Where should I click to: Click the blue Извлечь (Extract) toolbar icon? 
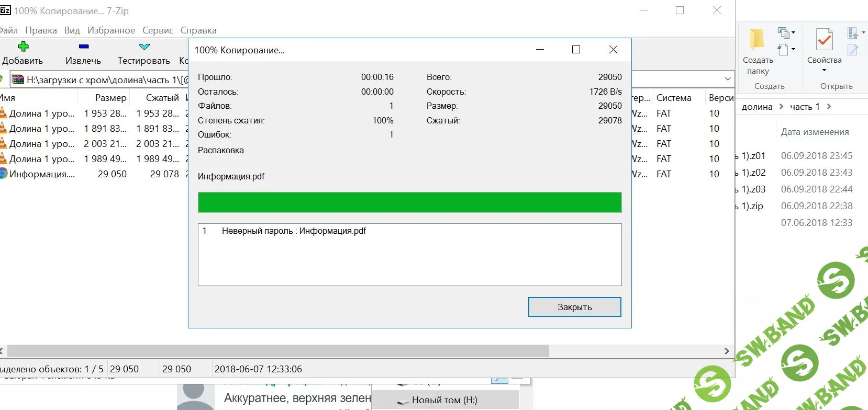pyautogui.click(x=83, y=47)
